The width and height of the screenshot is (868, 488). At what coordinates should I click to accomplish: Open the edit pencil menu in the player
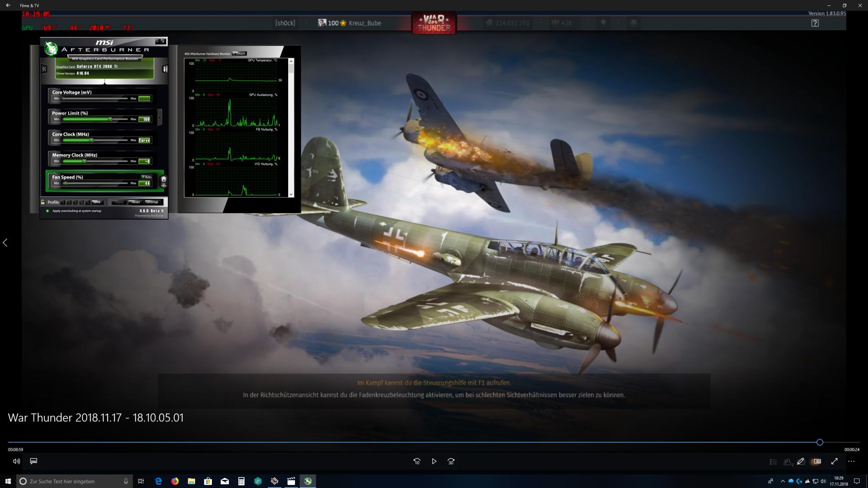coord(801,461)
